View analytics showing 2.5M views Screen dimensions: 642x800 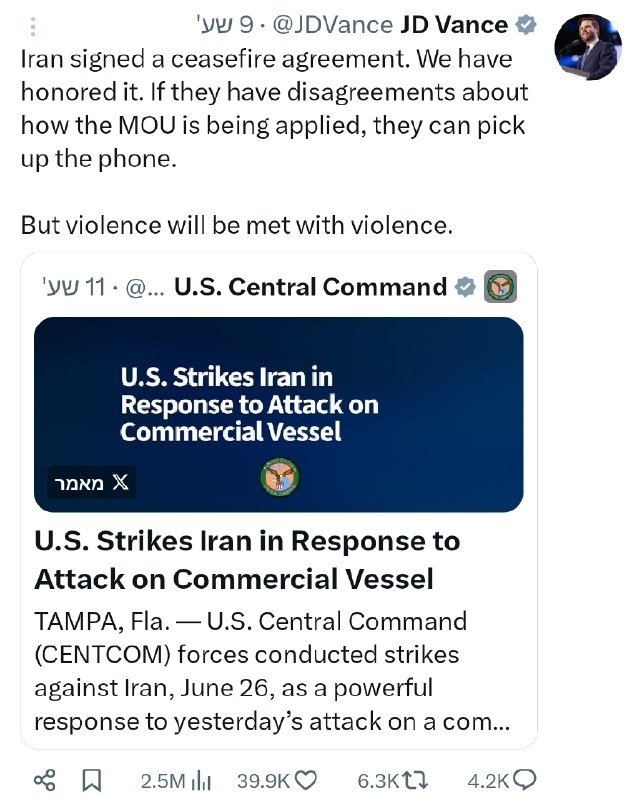pyautogui.click(x=176, y=781)
